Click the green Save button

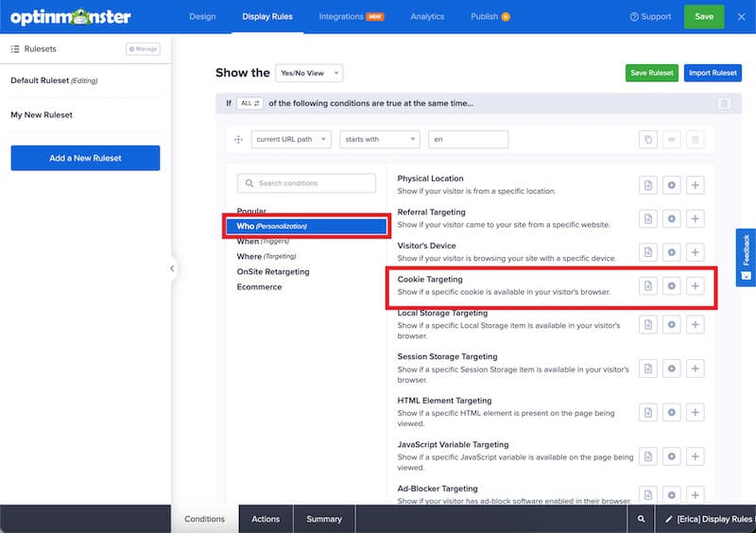coord(704,16)
